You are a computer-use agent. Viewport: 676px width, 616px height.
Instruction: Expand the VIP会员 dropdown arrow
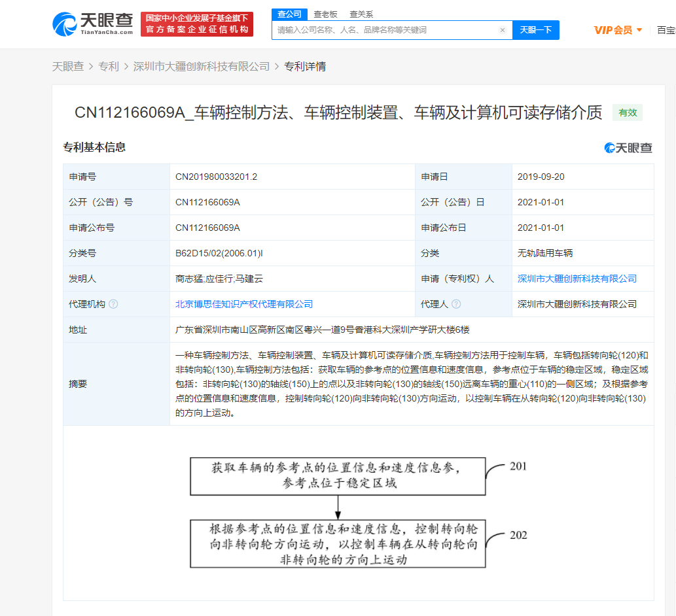[639, 30]
